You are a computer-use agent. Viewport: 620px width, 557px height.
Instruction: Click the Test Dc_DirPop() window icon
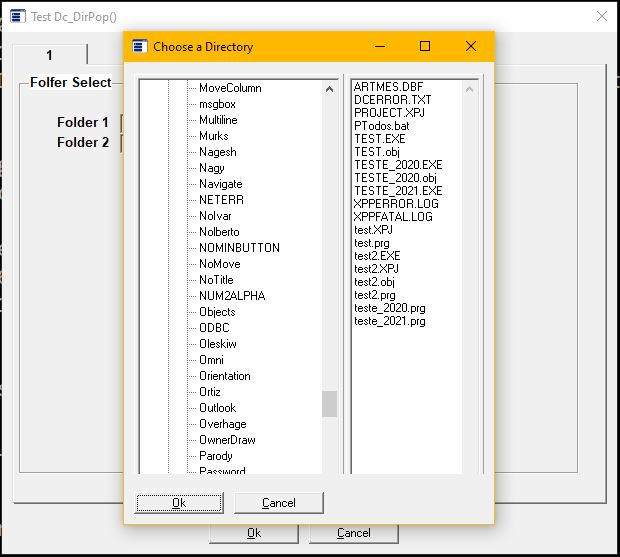16,16
